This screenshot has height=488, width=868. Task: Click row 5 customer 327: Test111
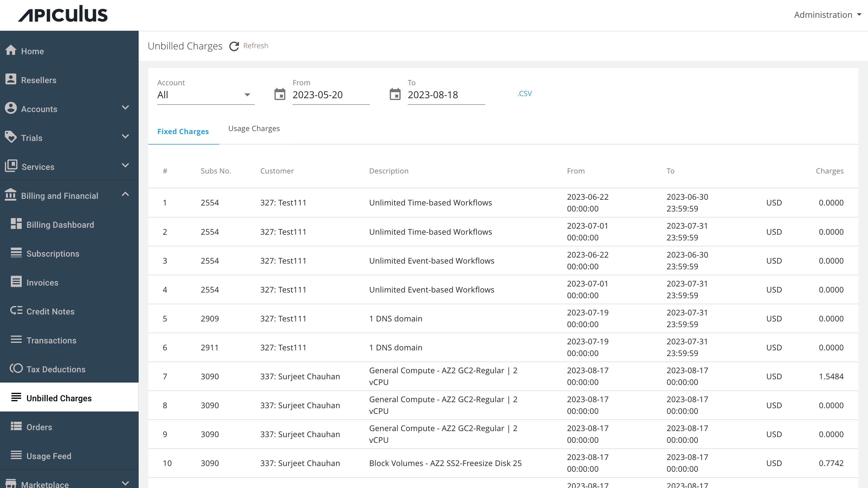point(283,319)
